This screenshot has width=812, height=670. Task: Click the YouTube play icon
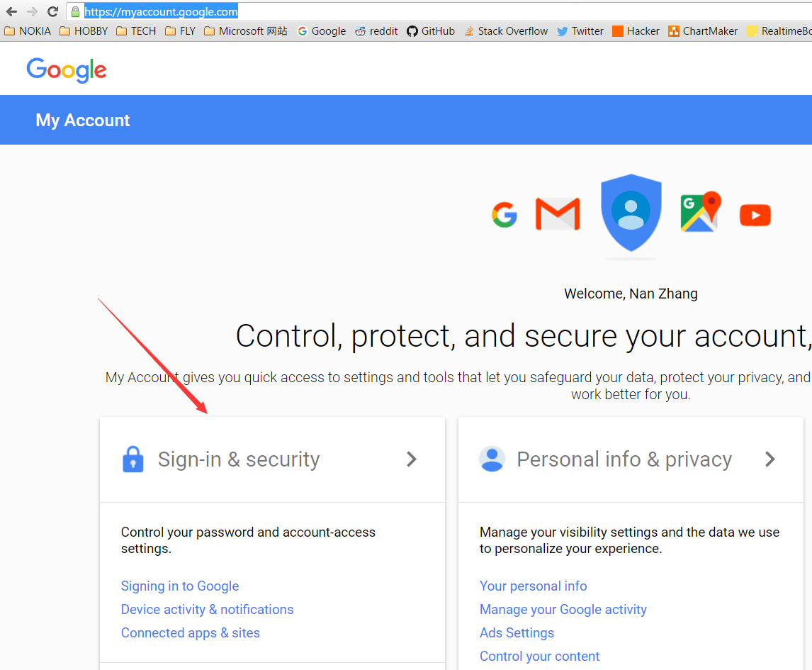(755, 215)
